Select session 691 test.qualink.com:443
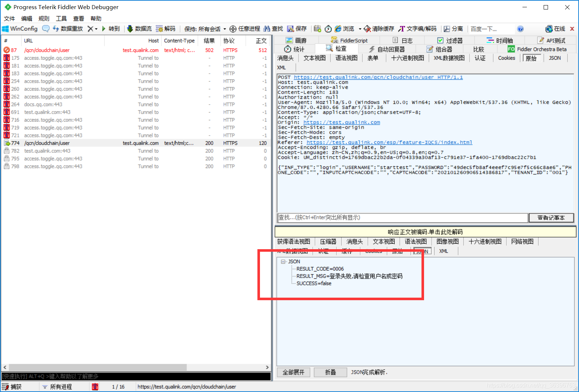The width and height of the screenshot is (579, 392). point(136,112)
